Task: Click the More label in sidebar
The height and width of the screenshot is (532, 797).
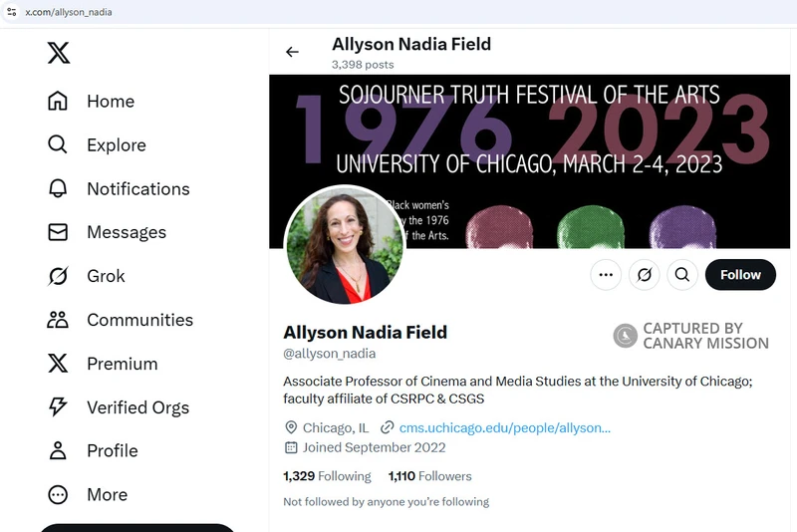Action: click(108, 494)
